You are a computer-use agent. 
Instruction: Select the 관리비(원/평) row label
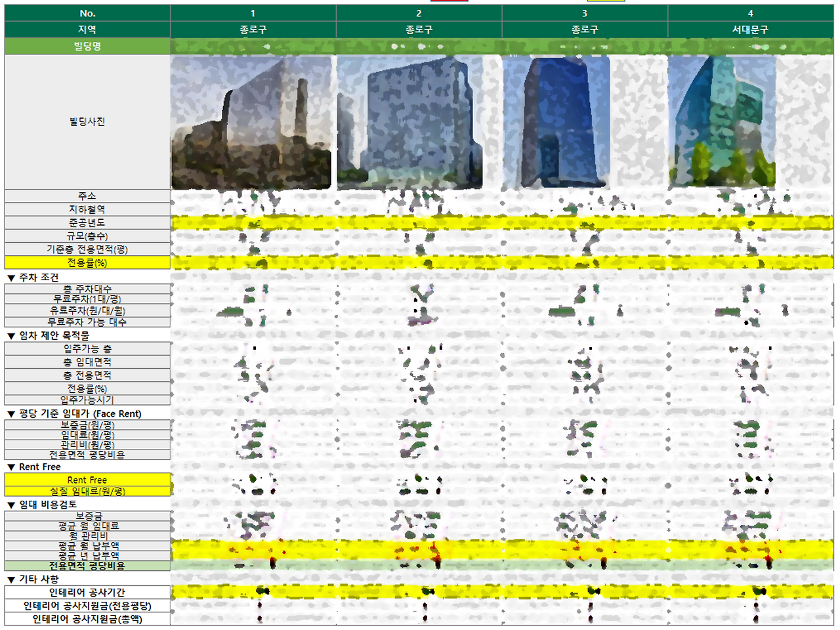87,445
